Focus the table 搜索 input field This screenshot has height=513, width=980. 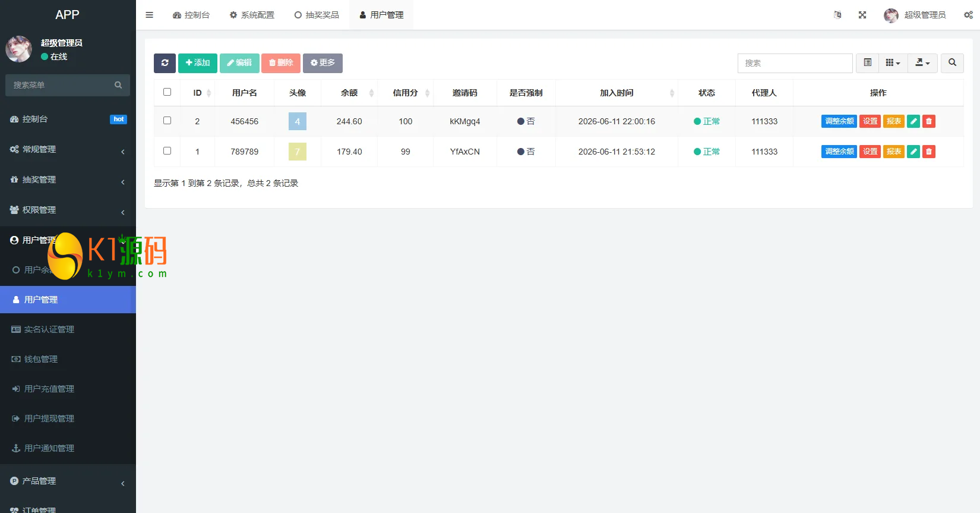(x=795, y=63)
